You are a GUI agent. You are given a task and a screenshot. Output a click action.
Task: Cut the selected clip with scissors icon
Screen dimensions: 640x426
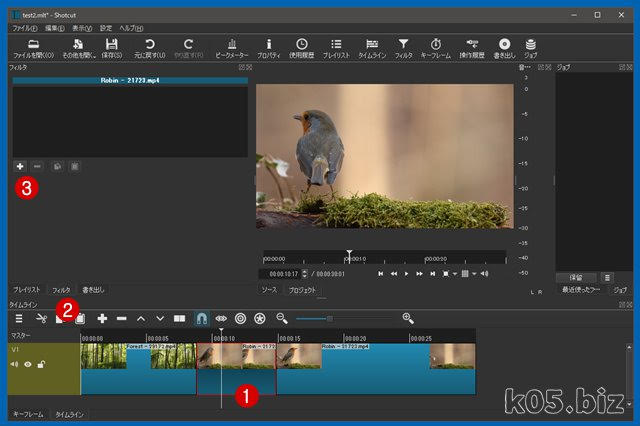[41, 318]
